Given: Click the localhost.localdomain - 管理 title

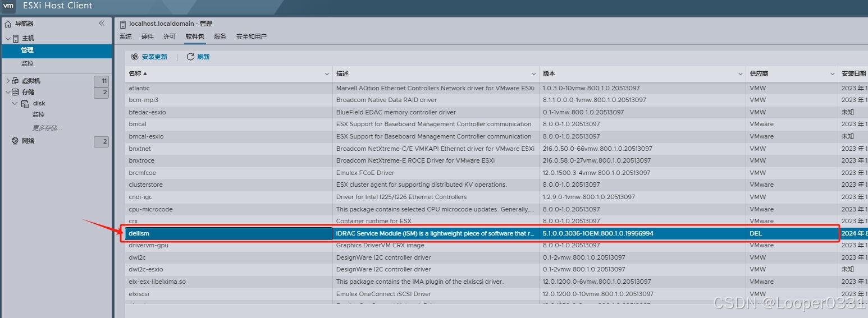Looking at the screenshot, I should pos(171,24).
